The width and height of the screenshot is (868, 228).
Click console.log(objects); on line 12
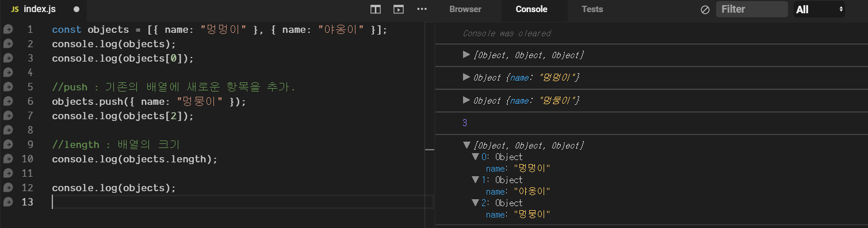tap(114, 188)
